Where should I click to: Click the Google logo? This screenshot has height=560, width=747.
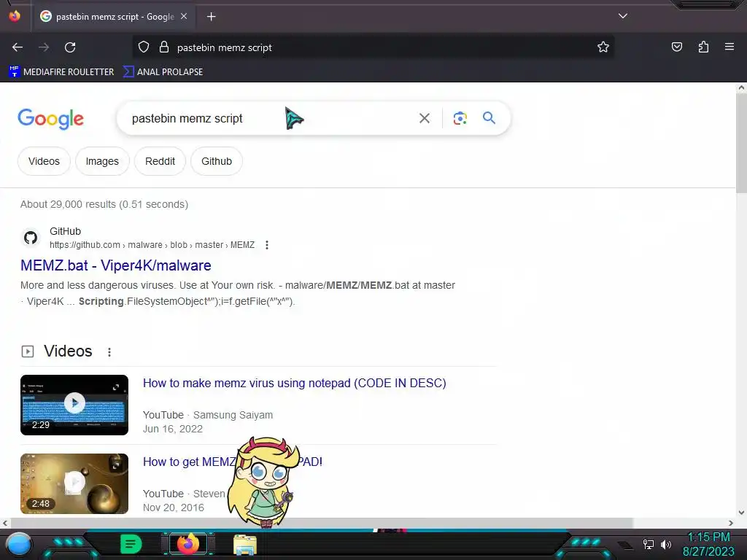pos(50,119)
